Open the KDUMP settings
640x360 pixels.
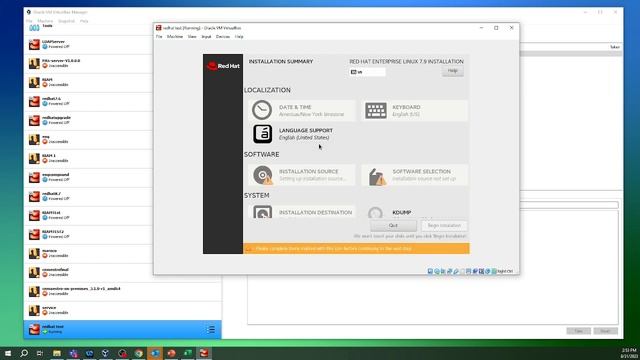(x=415, y=212)
